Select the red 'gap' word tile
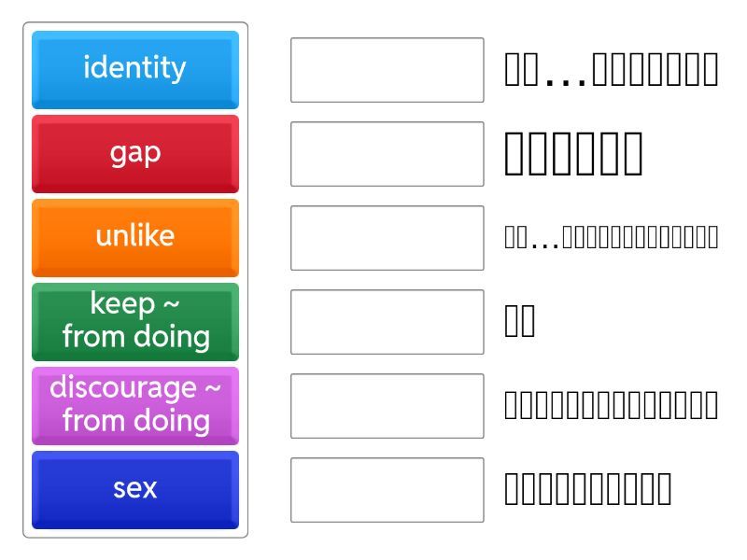747x560 pixels. click(x=135, y=153)
